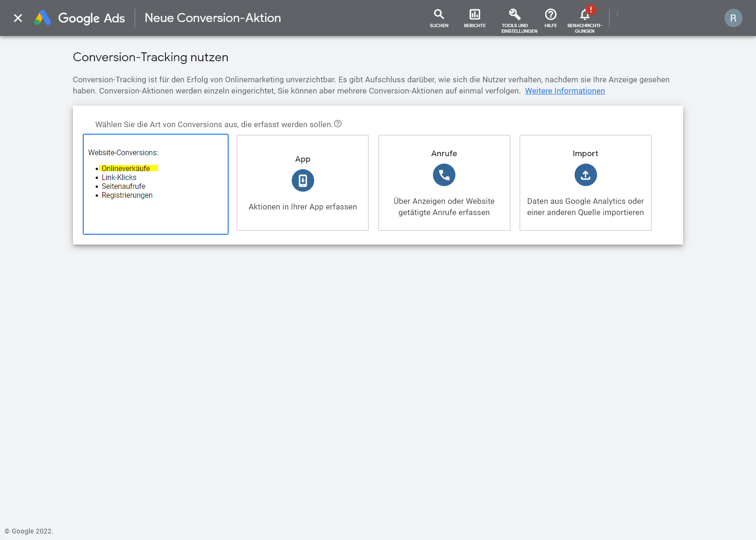This screenshot has height=540, width=756.
Task: Close the Neue Conversion-Aktion dialog
Action: coord(18,18)
